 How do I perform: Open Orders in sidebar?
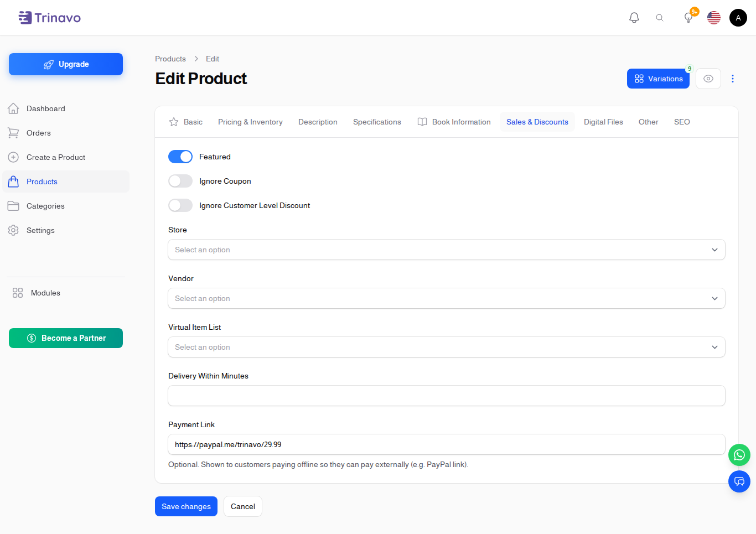pos(66,133)
